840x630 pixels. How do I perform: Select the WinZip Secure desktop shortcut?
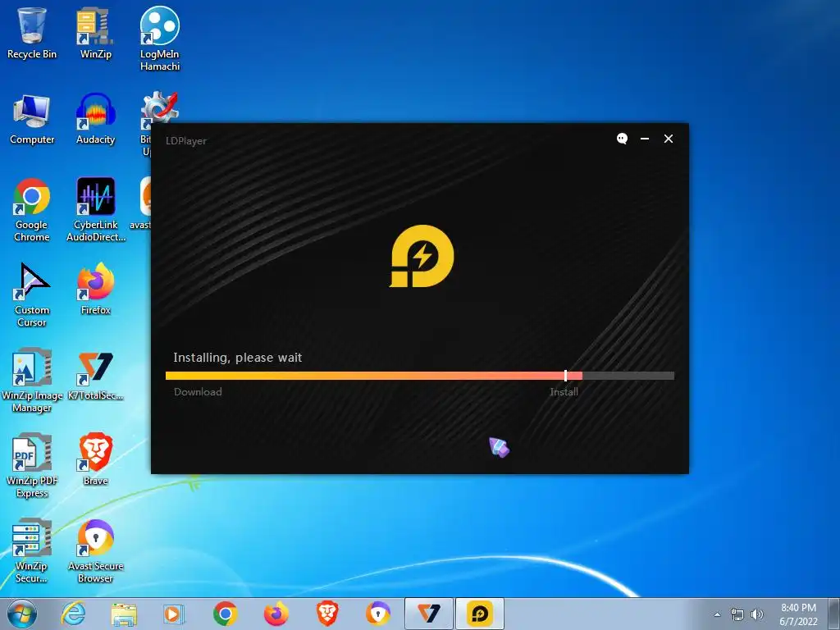(32, 550)
